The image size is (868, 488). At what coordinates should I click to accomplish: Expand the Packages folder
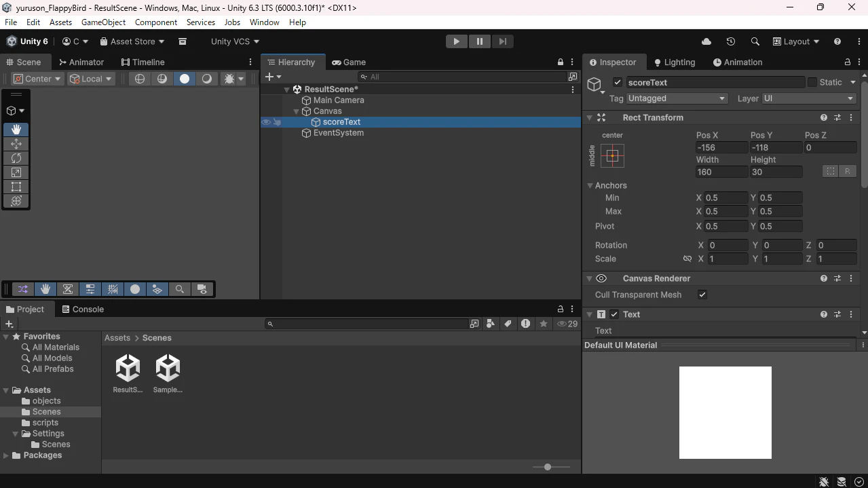[x=6, y=455]
